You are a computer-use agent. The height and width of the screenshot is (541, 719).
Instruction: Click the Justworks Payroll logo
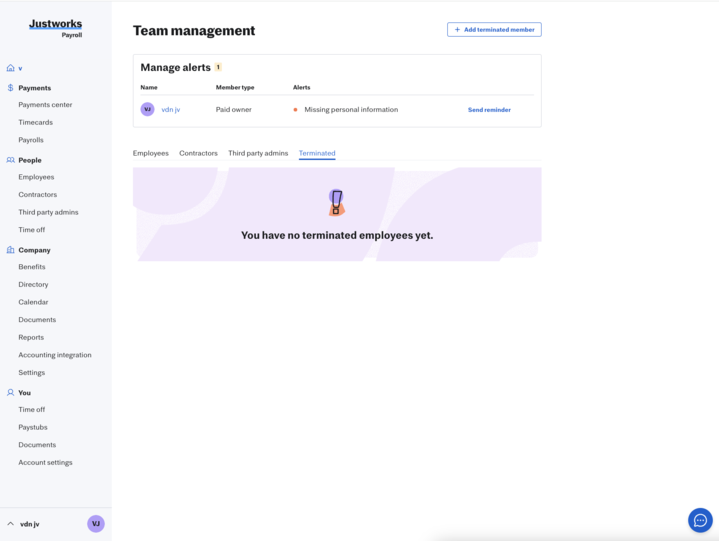(x=56, y=27)
